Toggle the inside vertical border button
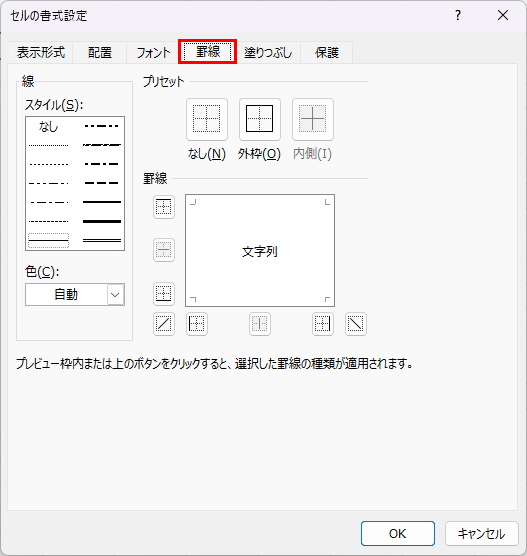The image size is (527, 556). 260,324
